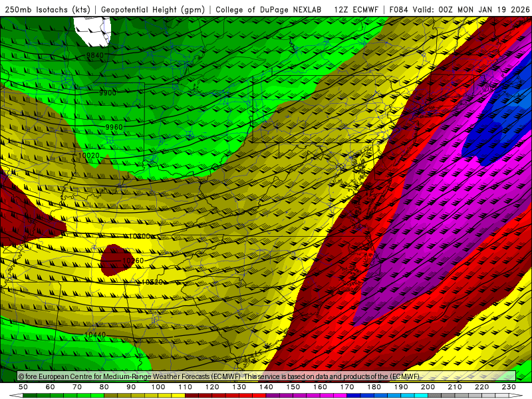Screen dimensions: 532x399
Task: Click the 9900 height contour label
Action: pos(108,92)
